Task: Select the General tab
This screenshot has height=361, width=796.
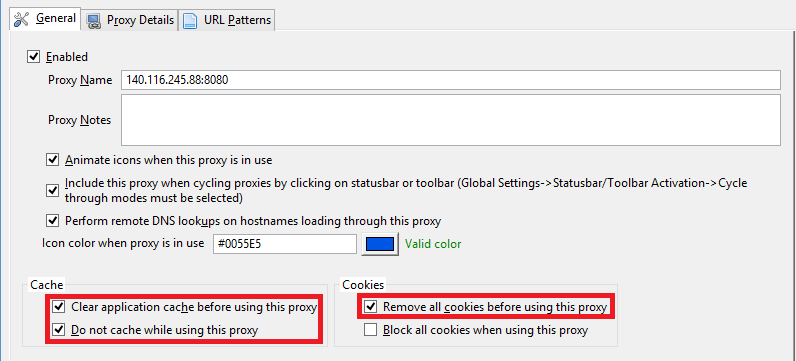Action: (x=45, y=19)
